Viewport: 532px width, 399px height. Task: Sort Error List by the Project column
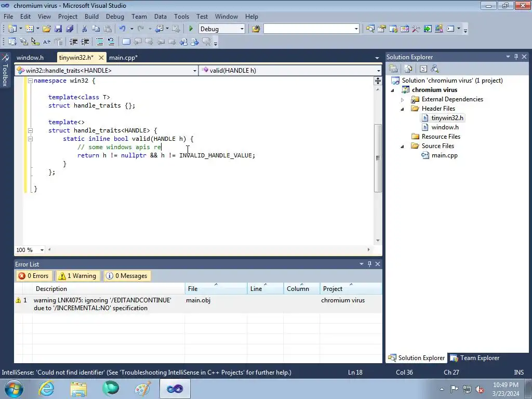click(351, 289)
